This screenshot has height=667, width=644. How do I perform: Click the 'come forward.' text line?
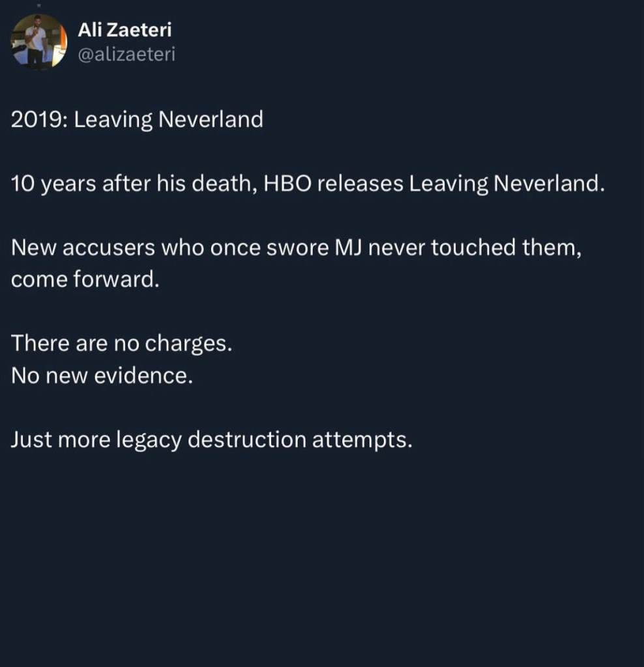coord(85,279)
